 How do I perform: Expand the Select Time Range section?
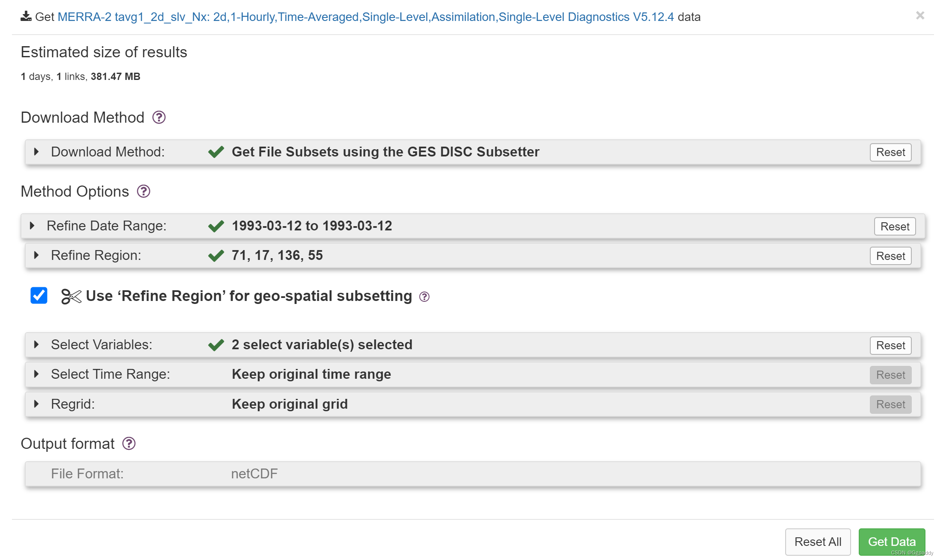[36, 374]
